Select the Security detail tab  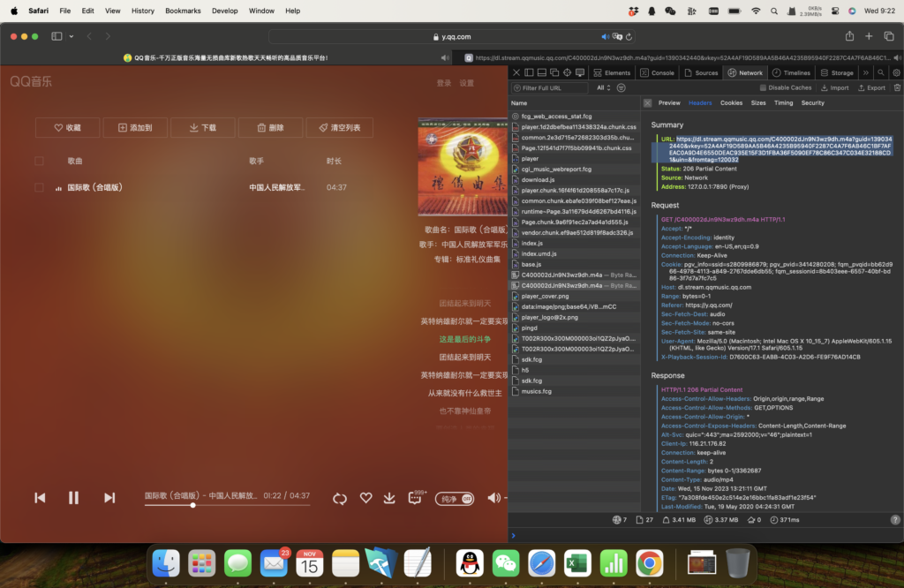click(812, 102)
